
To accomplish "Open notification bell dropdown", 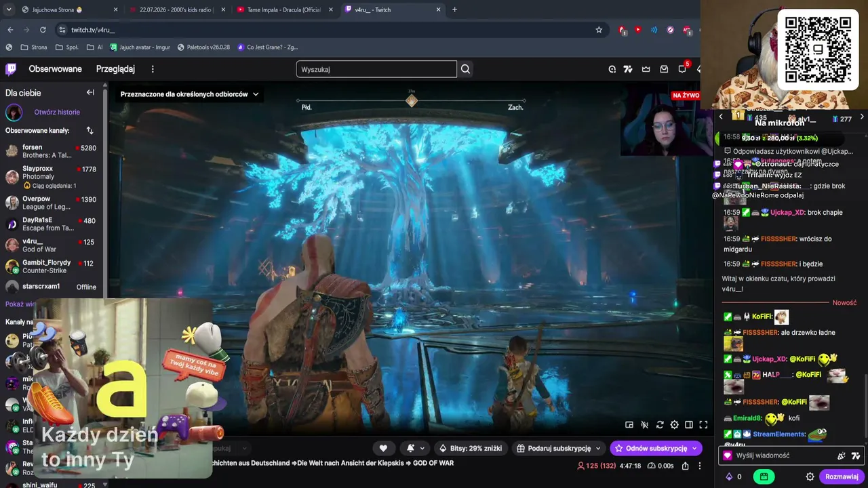I will (415, 448).
